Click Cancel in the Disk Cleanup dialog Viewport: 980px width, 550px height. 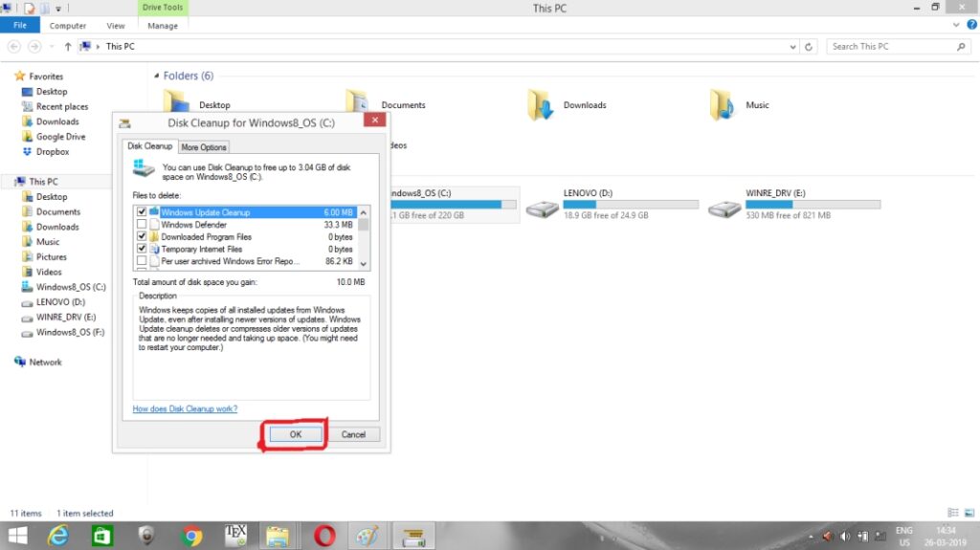pos(353,434)
